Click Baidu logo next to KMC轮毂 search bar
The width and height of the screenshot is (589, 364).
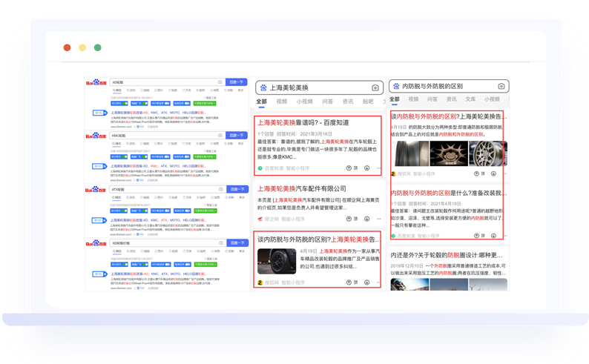96,136
